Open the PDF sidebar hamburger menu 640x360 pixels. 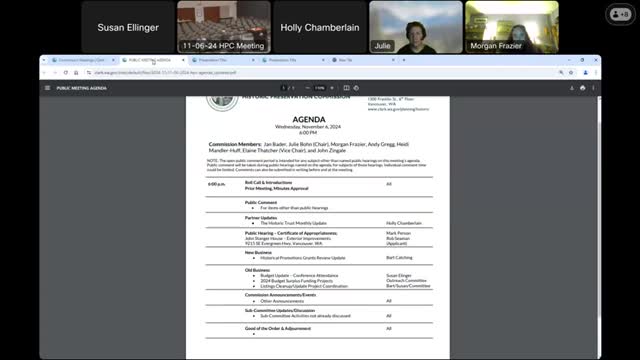(x=47, y=88)
